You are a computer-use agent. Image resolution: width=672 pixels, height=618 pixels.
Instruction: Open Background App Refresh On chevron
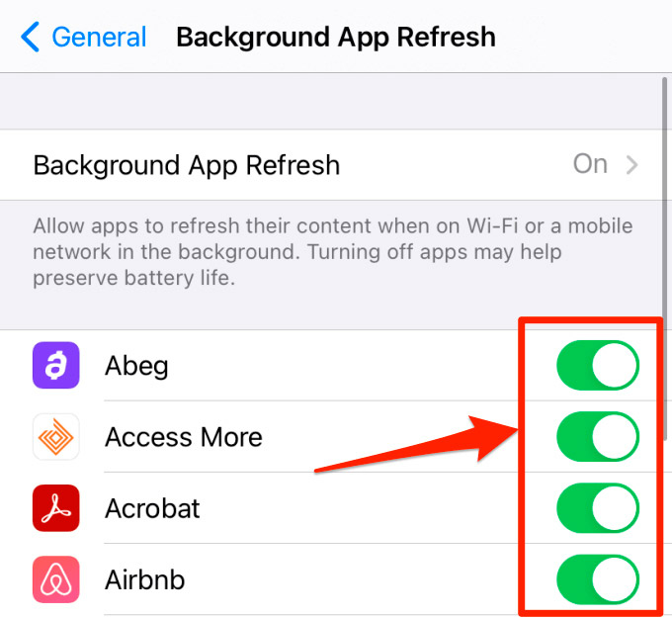coord(631,165)
